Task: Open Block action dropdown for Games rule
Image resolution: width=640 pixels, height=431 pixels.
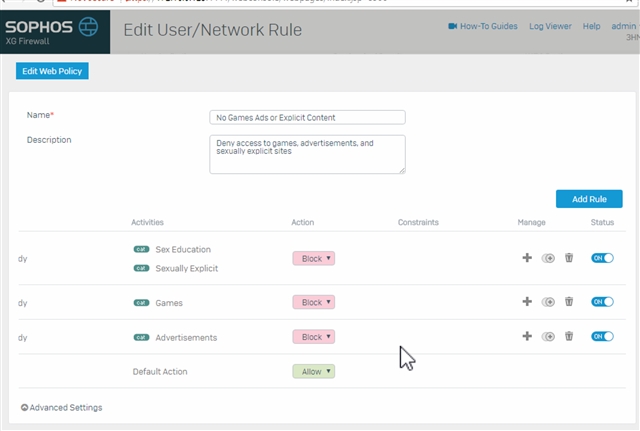Action: 313,302
